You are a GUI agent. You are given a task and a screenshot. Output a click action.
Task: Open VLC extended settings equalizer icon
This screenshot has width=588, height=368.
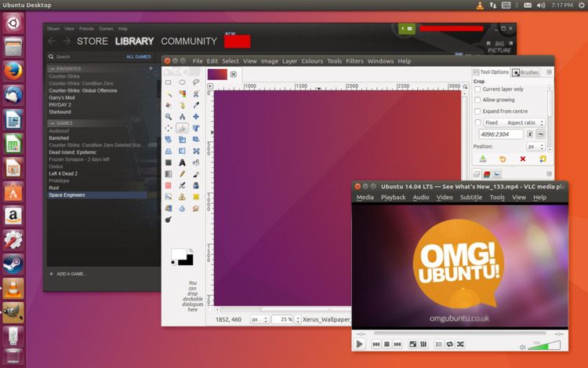coord(423,344)
